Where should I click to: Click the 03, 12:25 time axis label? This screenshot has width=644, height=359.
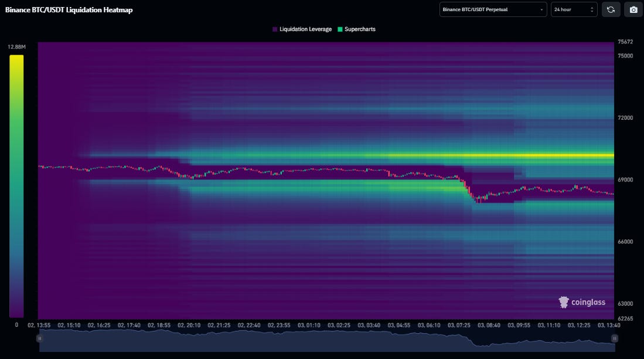coord(579,326)
